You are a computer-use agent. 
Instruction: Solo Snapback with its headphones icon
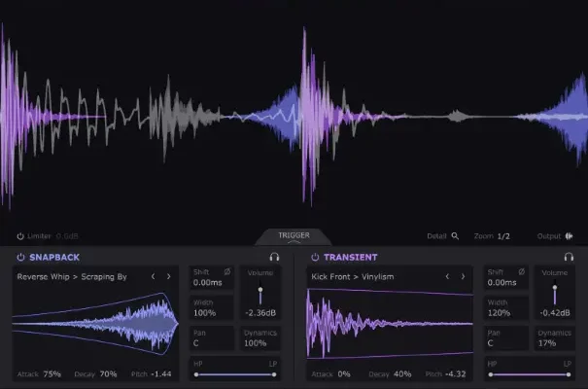[274, 258]
